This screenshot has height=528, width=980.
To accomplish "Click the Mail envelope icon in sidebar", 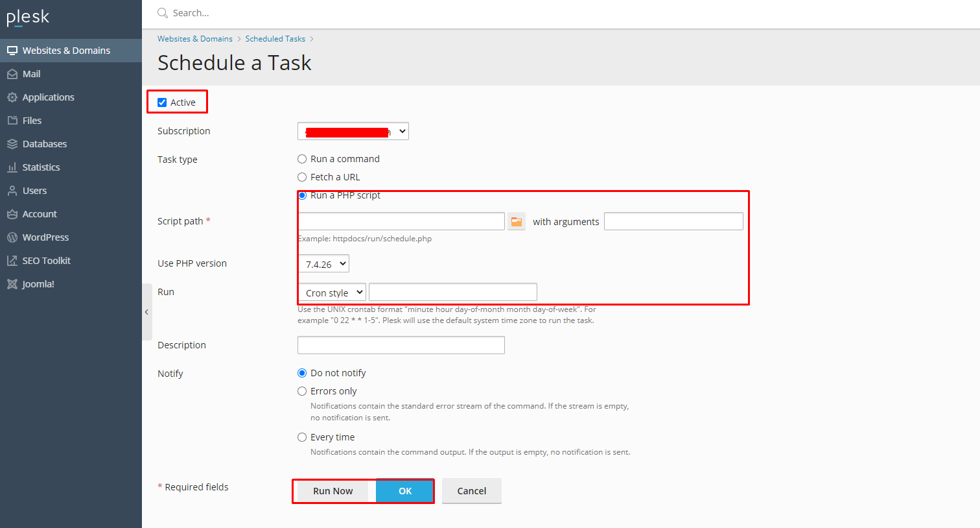I will [x=12, y=74].
